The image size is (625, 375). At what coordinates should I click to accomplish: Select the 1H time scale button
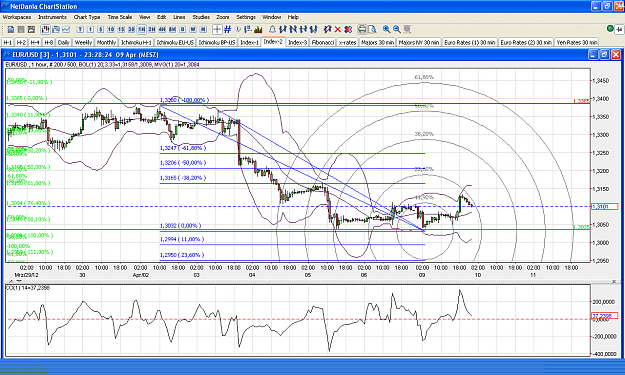pyautogui.click(x=142, y=29)
